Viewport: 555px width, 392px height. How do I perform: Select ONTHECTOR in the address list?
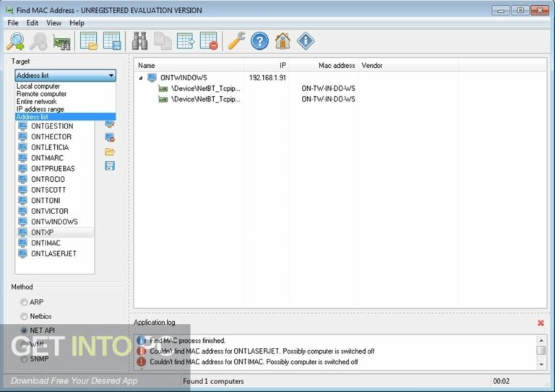(51, 136)
